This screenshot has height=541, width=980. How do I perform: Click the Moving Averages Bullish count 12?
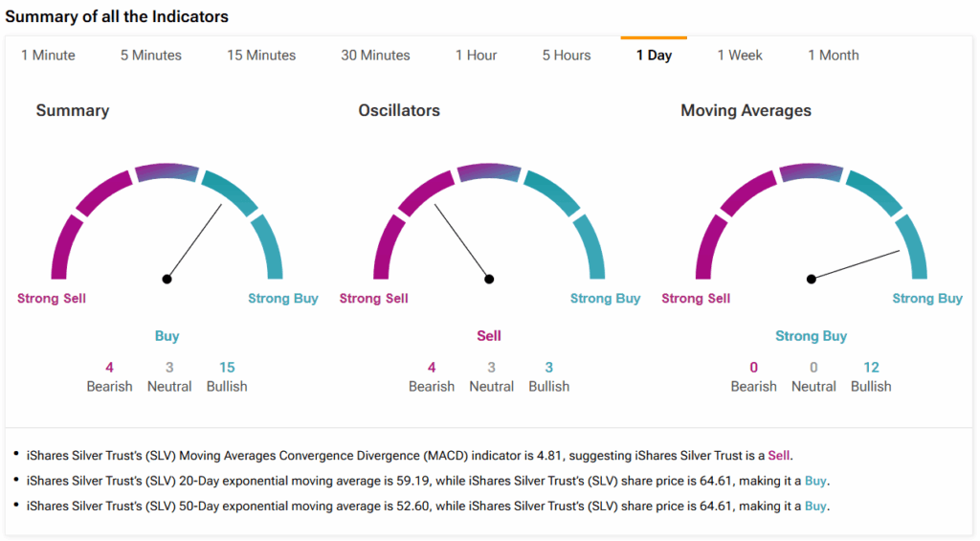[871, 368]
